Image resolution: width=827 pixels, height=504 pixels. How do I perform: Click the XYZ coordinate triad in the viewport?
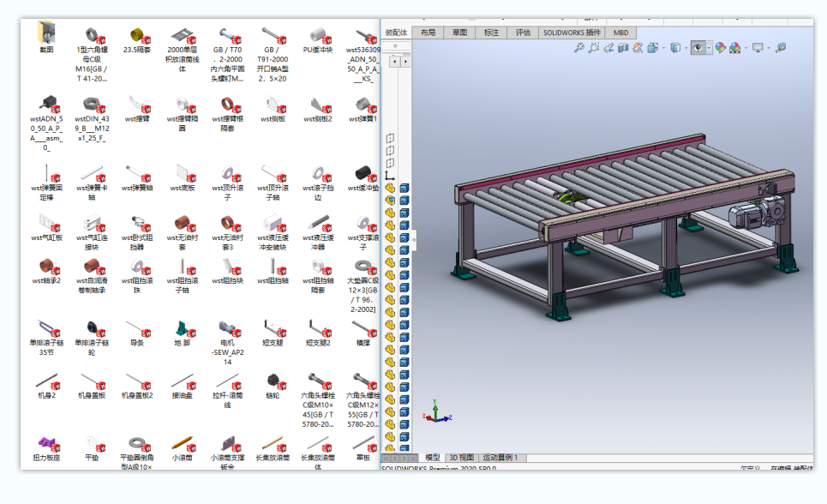pyautogui.click(x=437, y=412)
